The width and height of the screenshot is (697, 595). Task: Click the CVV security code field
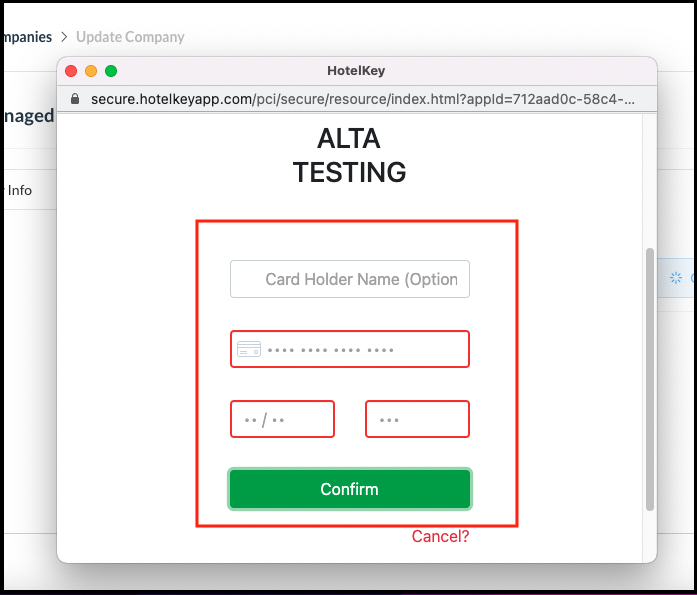pyautogui.click(x=417, y=419)
